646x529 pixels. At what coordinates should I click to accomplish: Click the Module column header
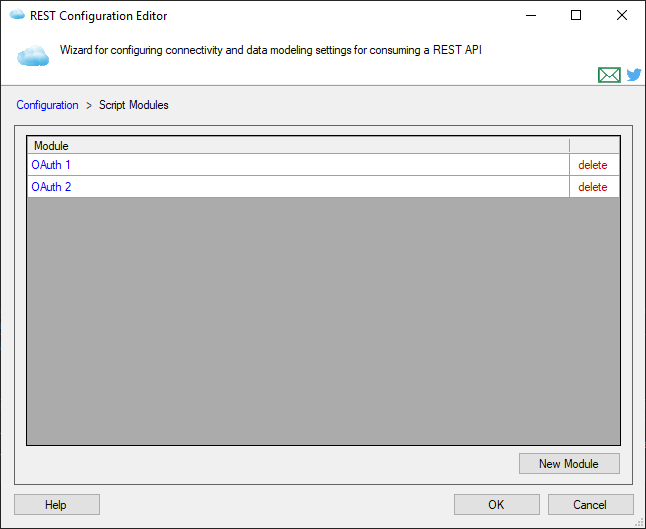[x=298, y=145]
